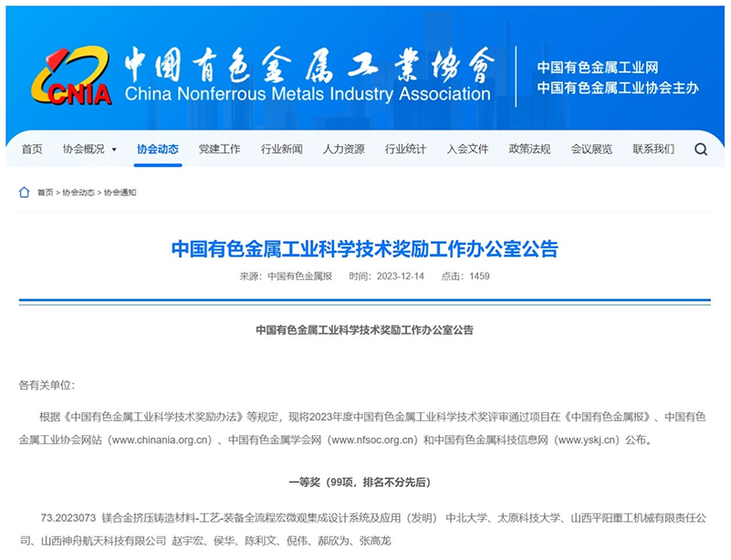Click 太原科技大学 in the award entry
This screenshot has height=560, width=731.
click(529, 518)
